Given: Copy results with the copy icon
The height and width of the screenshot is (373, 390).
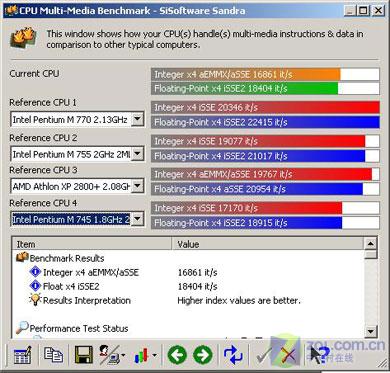Looking at the screenshot, I should (x=53, y=355).
